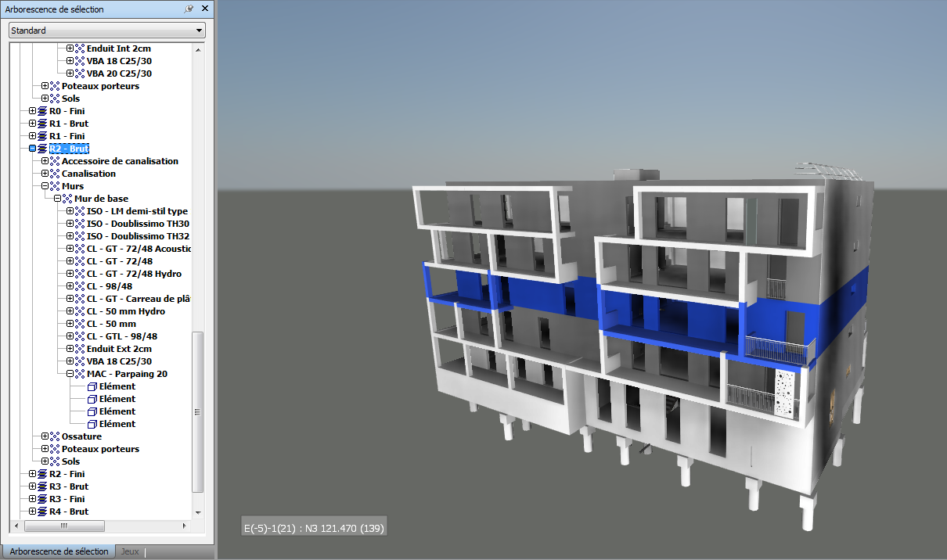Viewport: 947px width, 560px height.
Task: Click the icon beside CL - 50 mm Hydro
Action: (x=80, y=311)
